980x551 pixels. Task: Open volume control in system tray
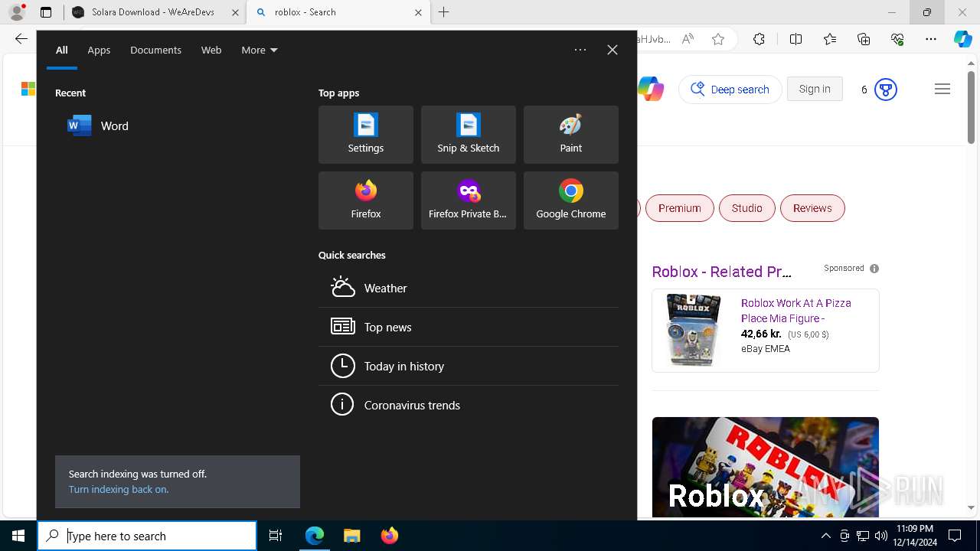tap(880, 536)
